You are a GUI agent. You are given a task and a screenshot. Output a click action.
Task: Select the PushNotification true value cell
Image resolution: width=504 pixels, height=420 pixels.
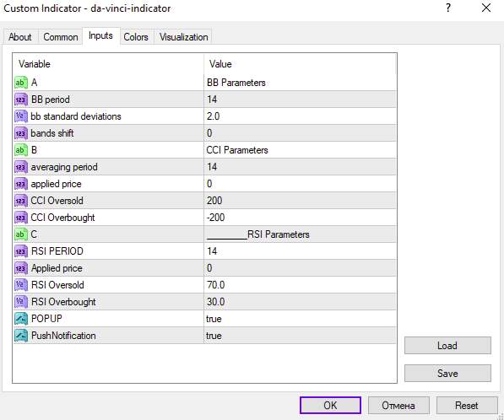[300, 336]
